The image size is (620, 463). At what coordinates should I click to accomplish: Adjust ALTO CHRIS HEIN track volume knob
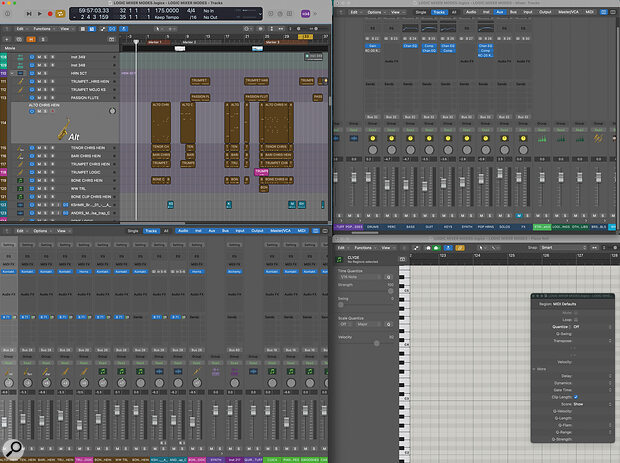pyautogui.click(x=112, y=111)
